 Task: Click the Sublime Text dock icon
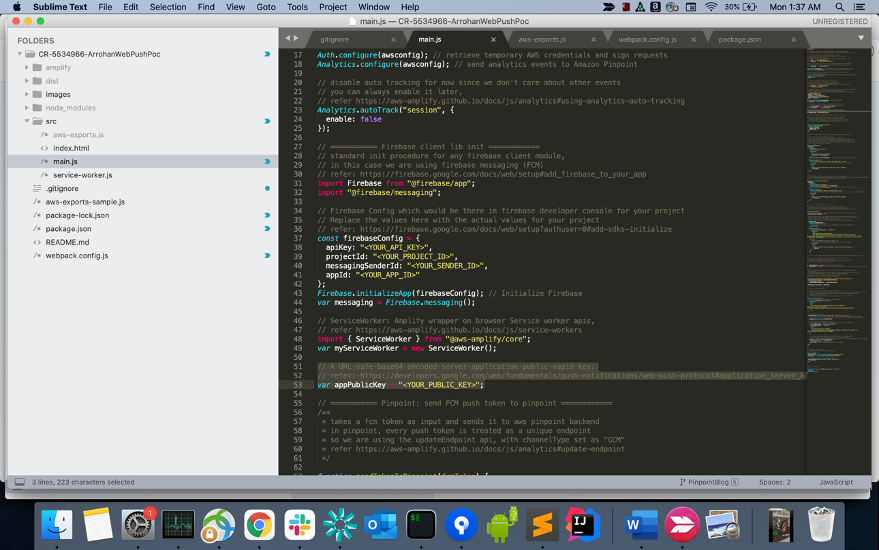pos(541,523)
